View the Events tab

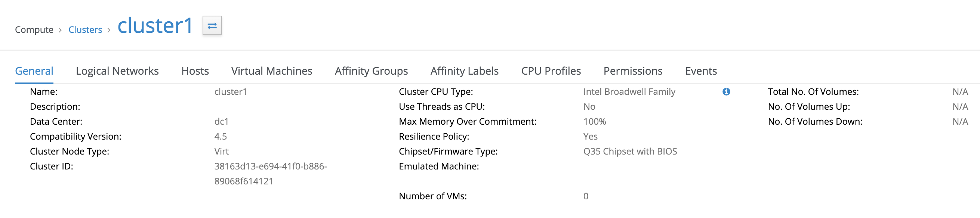tap(701, 71)
